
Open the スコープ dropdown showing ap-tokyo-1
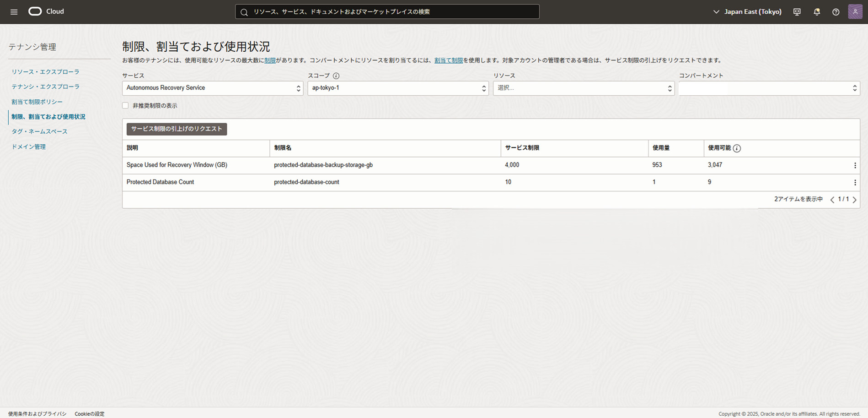click(x=397, y=88)
